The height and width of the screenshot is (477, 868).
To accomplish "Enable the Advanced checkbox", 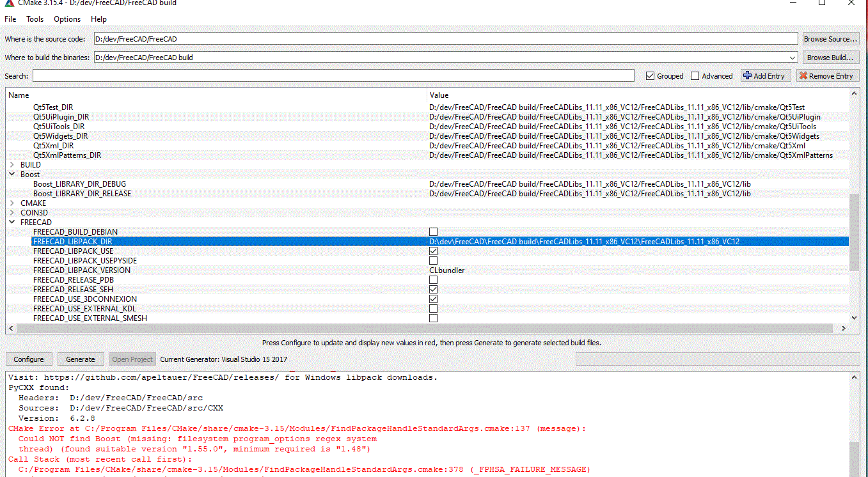I will [x=695, y=76].
